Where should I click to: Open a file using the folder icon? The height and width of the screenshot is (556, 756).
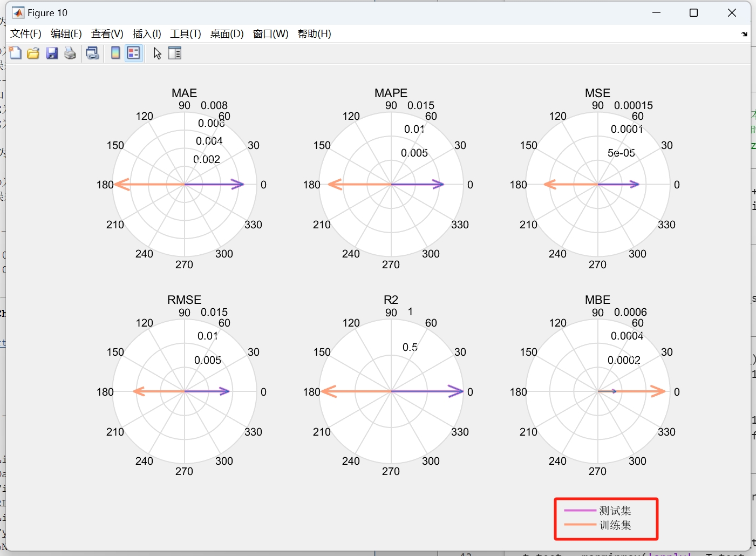[x=33, y=53]
